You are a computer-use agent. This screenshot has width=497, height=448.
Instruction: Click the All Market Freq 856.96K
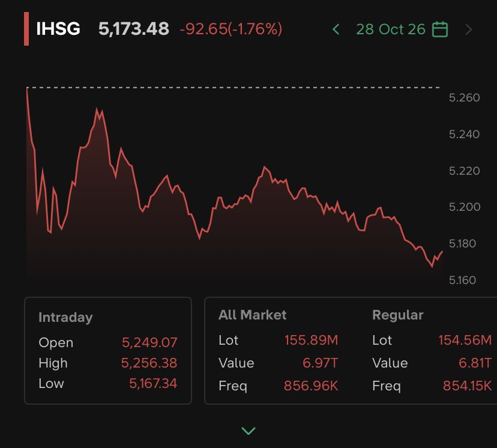pos(311,386)
